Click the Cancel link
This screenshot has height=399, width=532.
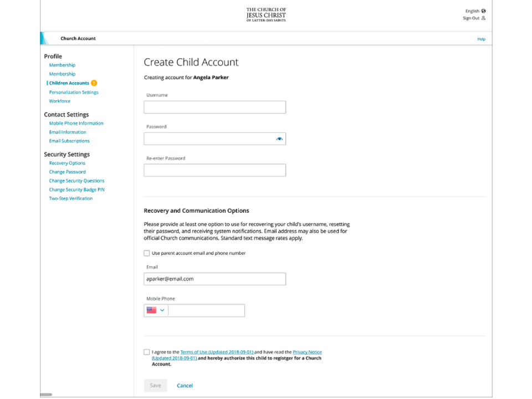185,386
